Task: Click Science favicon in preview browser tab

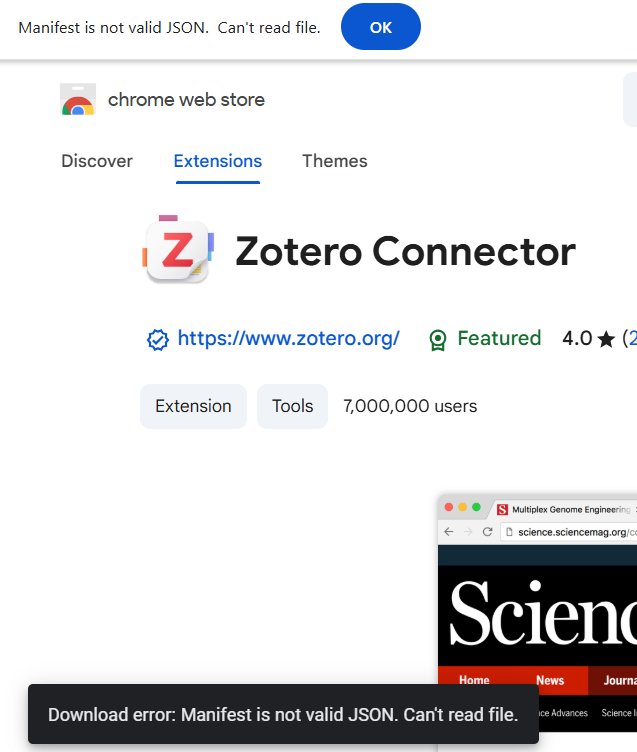Action: pos(502,509)
